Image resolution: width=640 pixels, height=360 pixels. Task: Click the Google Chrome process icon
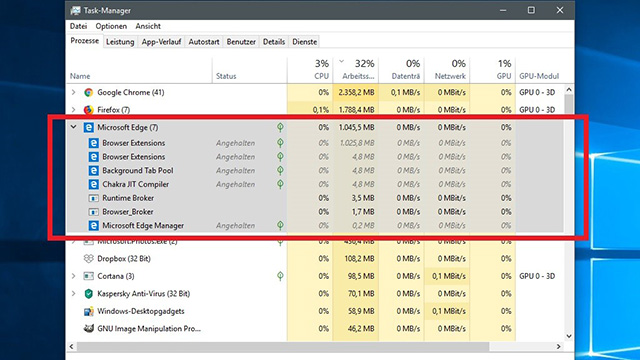click(x=89, y=93)
